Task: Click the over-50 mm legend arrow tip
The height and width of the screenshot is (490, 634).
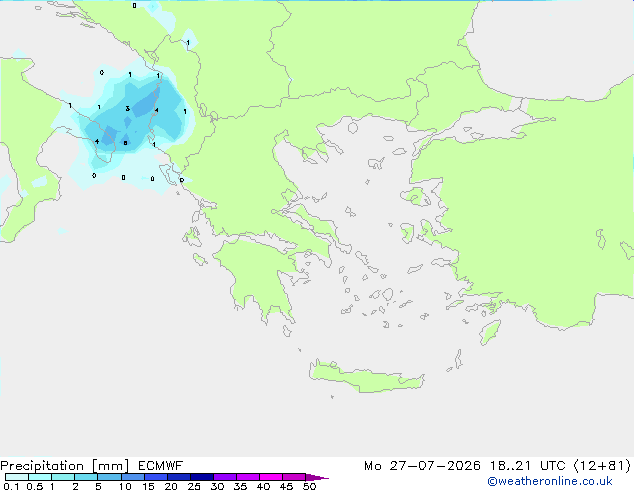Action: point(317,477)
